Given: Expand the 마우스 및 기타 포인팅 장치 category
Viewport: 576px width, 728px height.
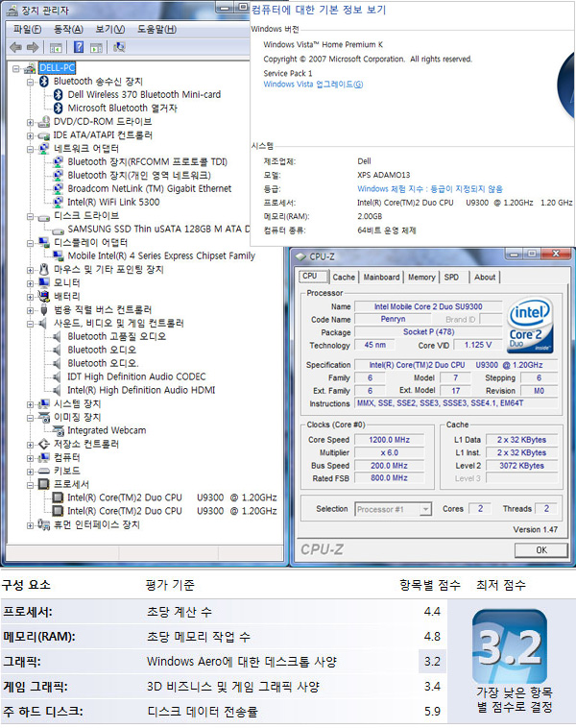Looking at the screenshot, I should coord(30,270).
